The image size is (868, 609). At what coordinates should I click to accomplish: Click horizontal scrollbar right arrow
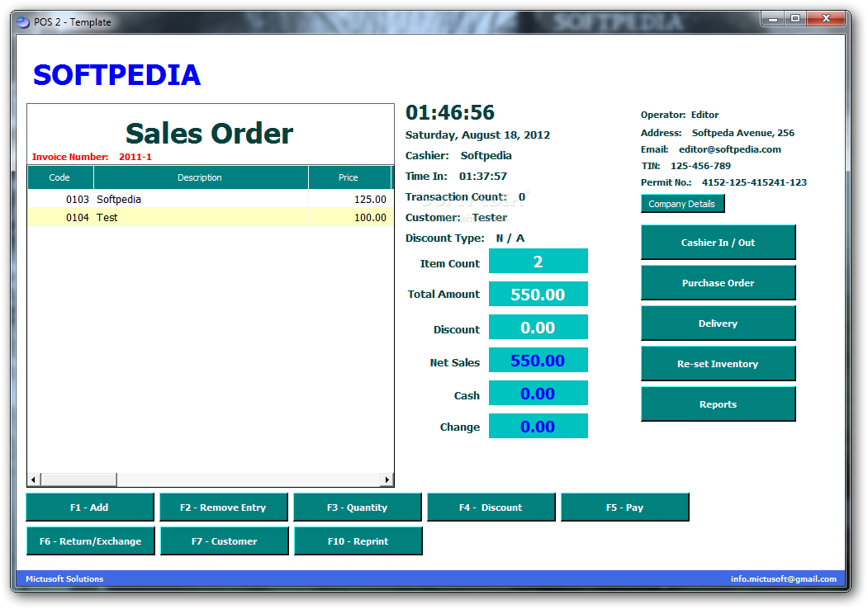(x=387, y=479)
